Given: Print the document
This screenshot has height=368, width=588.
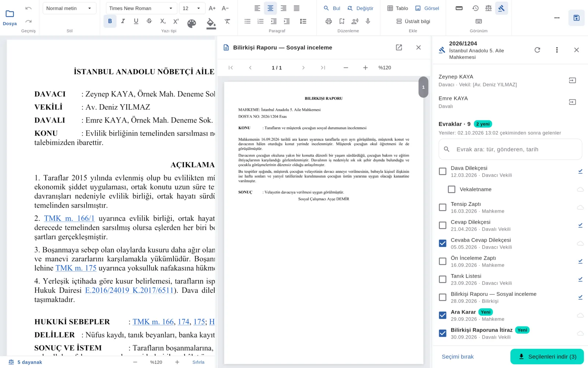Looking at the screenshot, I should 329,21.
